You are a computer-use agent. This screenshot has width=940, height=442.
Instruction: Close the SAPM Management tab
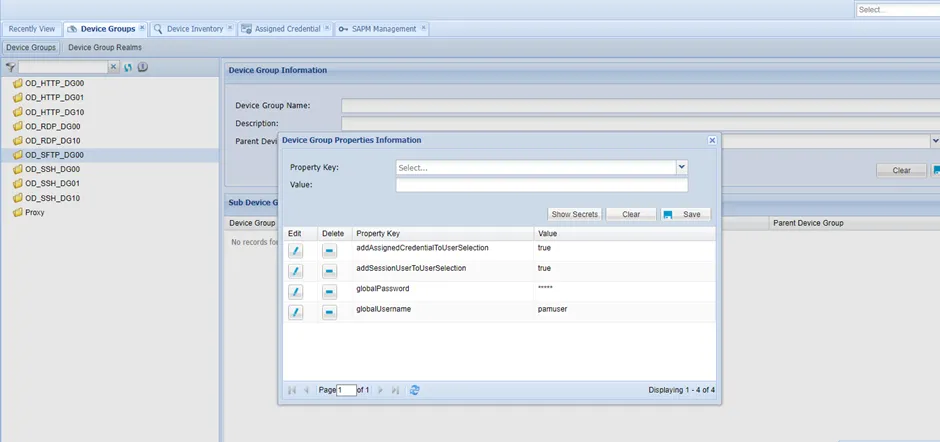pyautogui.click(x=423, y=28)
